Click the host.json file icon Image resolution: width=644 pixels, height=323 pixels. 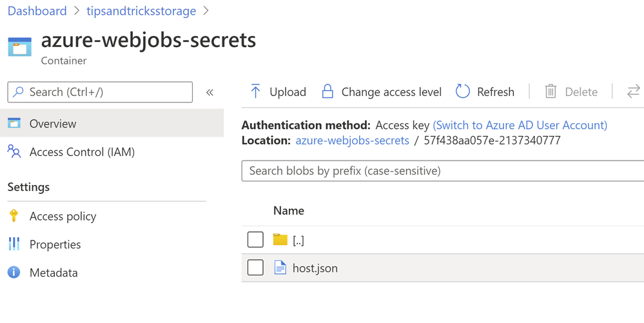tap(280, 268)
